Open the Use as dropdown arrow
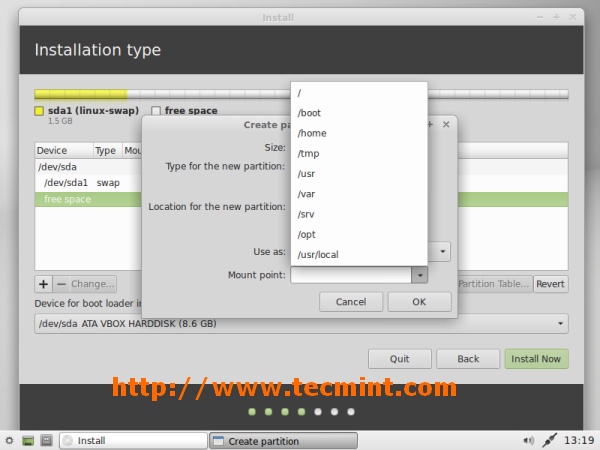The image size is (600, 450). [442, 252]
